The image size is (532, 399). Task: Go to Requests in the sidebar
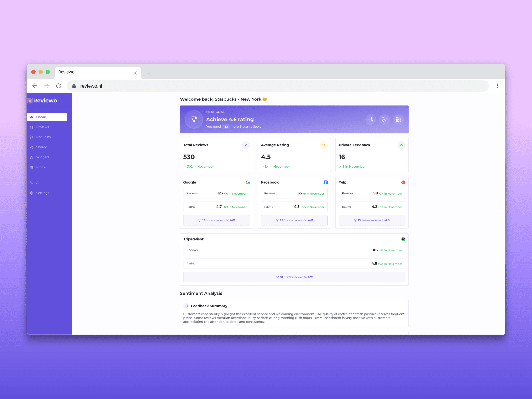43,137
